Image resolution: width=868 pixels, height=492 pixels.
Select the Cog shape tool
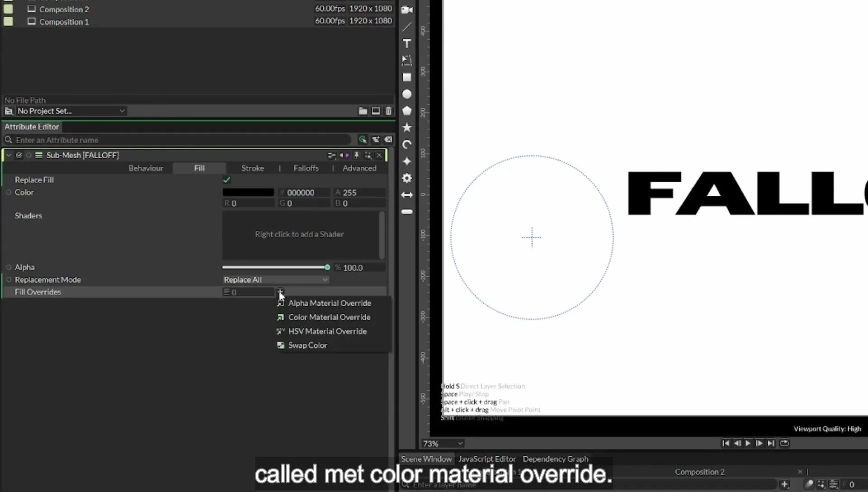tap(407, 178)
